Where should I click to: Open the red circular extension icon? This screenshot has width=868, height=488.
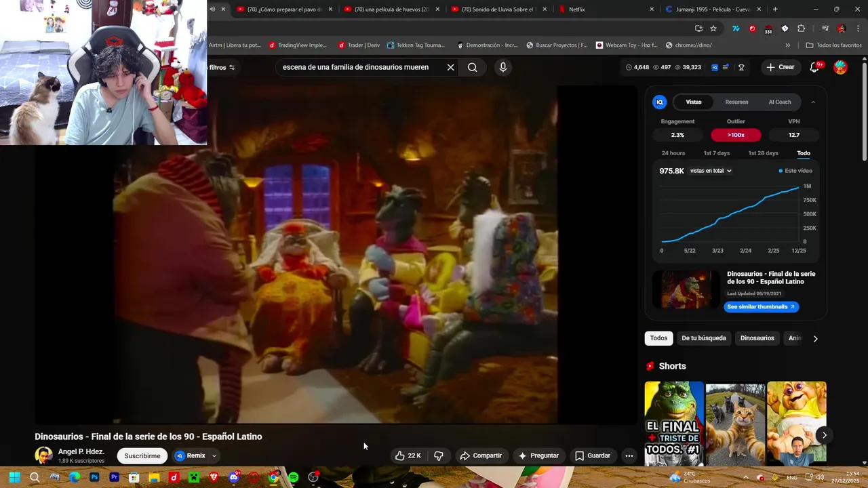752,28
